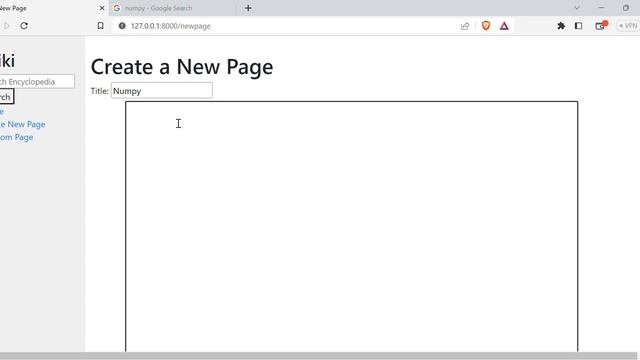Viewport: 640px width, 360px height.
Task: Open the Brave Rewards triangle icon
Action: click(504, 26)
